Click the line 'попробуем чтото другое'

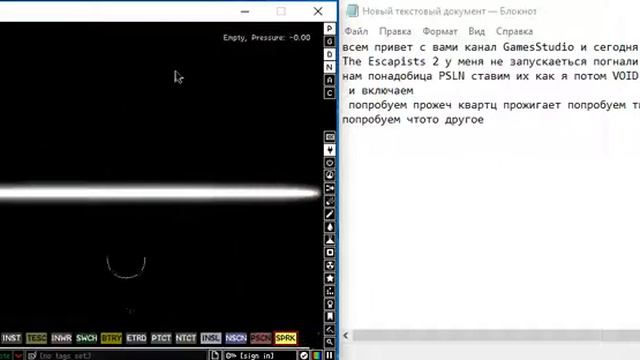(x=413, y=120)
